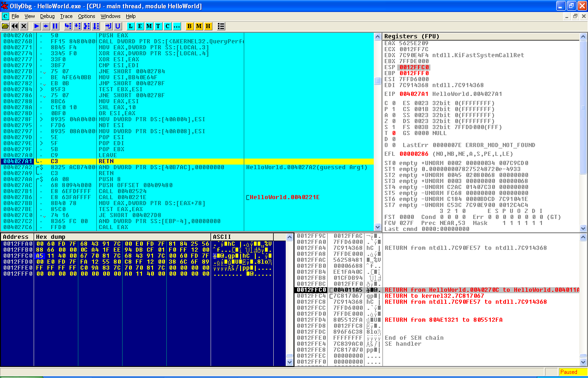Click the scroll-down arrow of the registers pane
The image size is (588, 378).
point(583,228)
